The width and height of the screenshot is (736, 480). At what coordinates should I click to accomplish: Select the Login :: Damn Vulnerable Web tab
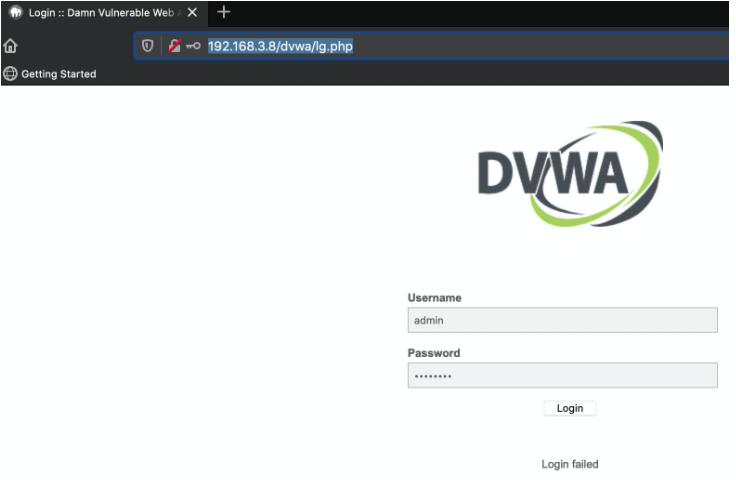(x=104, y=13)
